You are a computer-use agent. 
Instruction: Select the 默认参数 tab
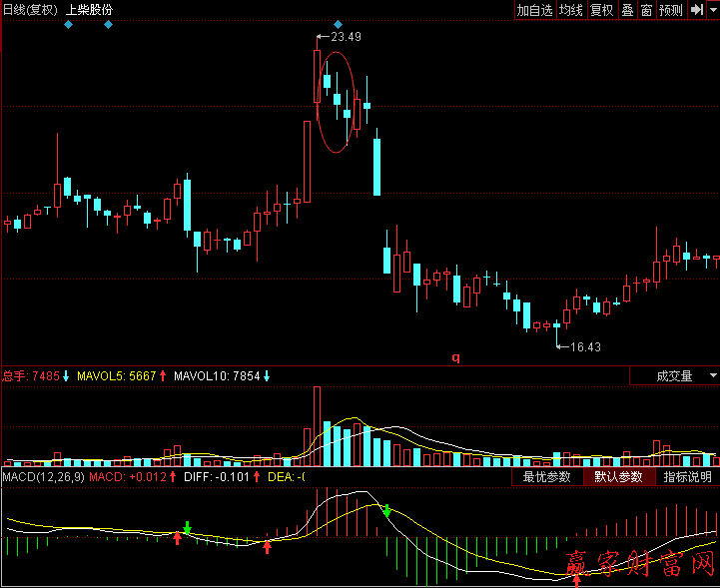[618, 477]
